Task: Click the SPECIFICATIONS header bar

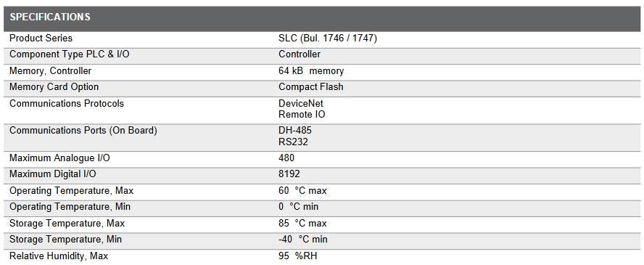Action: pos(322,19)
